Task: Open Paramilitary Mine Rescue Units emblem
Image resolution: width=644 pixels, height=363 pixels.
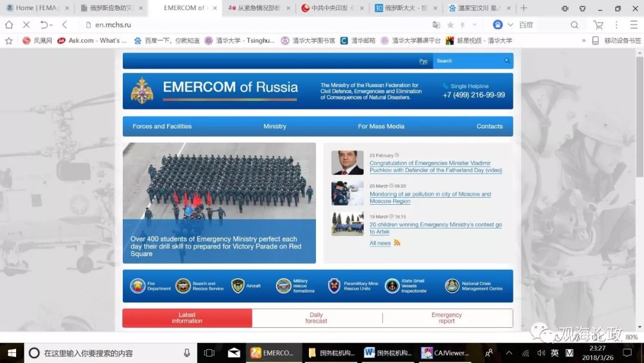Action: (335, 286)
